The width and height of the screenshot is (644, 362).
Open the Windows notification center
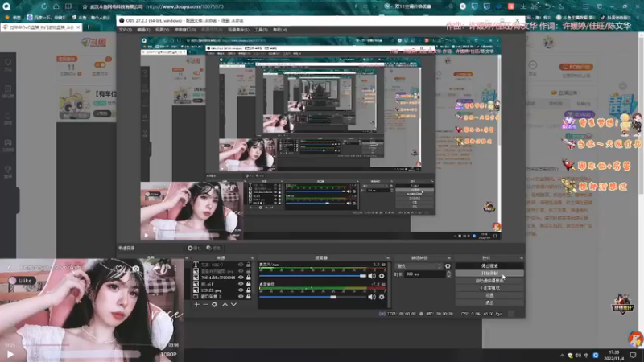point(633,355)
